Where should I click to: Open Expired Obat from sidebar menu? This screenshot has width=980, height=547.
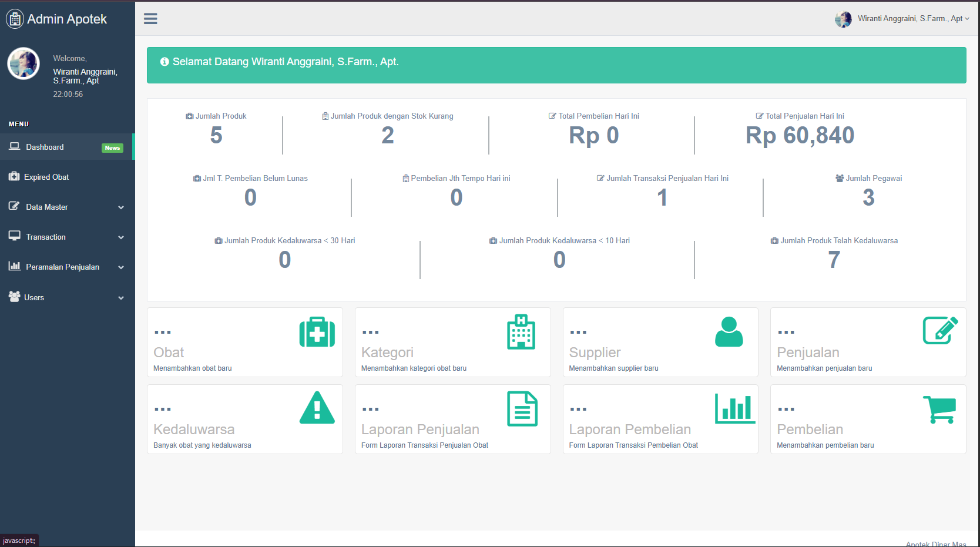pos(46,177)
